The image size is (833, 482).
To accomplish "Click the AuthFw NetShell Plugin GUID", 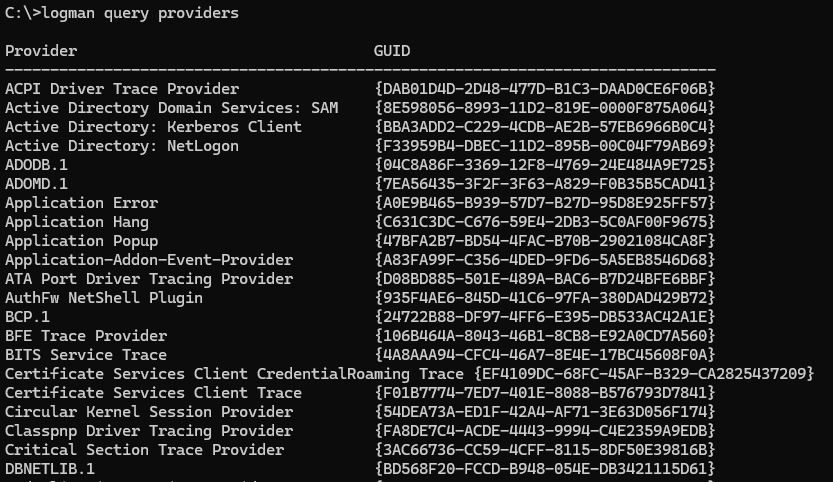I will 545,298.
